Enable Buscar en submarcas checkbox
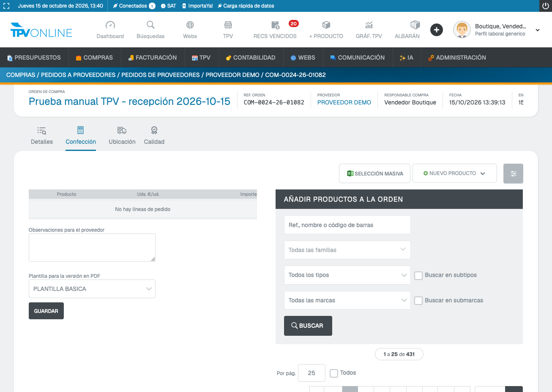Viewport: 552px width, 392px height. (418, 301)
